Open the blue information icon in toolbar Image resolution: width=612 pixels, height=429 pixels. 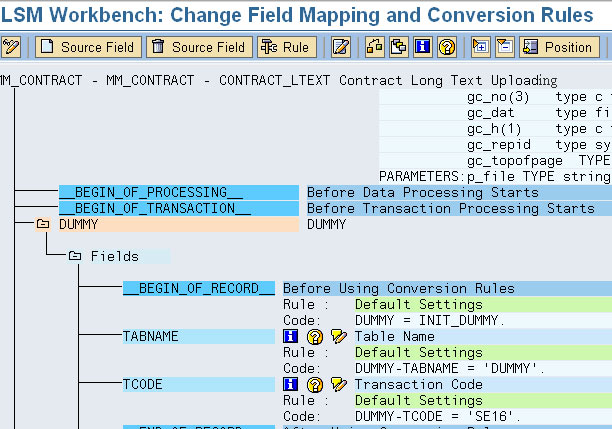(x=423, y=47)
